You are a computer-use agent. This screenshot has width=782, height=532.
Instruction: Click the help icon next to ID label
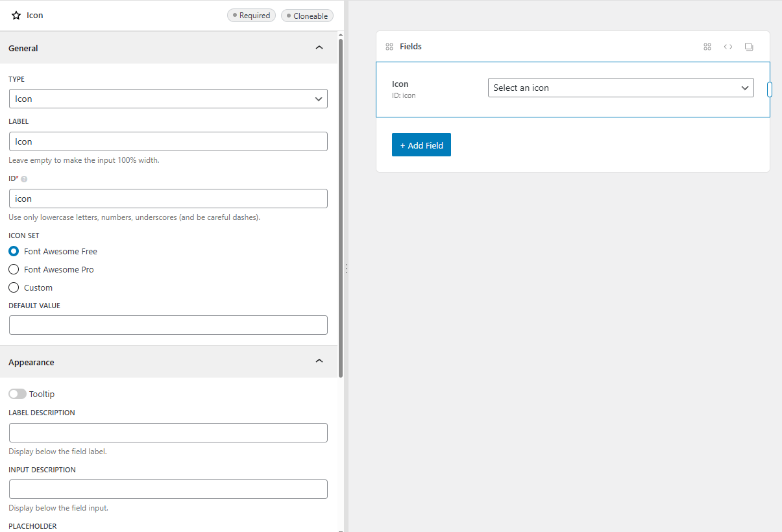click(24, 178)
